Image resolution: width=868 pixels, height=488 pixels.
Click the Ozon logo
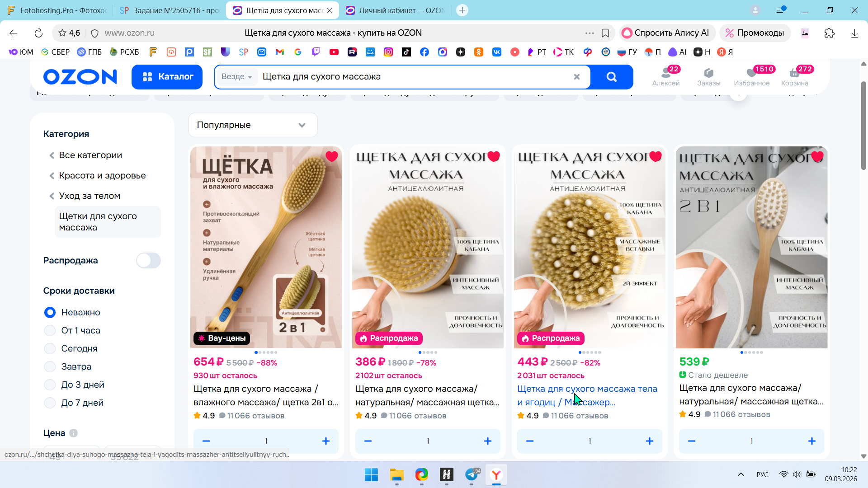[x=80, y=77]
